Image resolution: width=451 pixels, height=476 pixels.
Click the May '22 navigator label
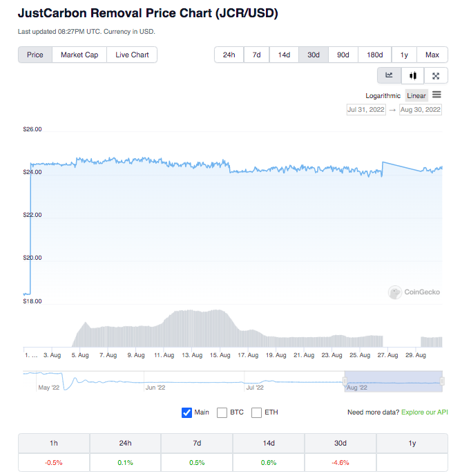coord(49,388)
